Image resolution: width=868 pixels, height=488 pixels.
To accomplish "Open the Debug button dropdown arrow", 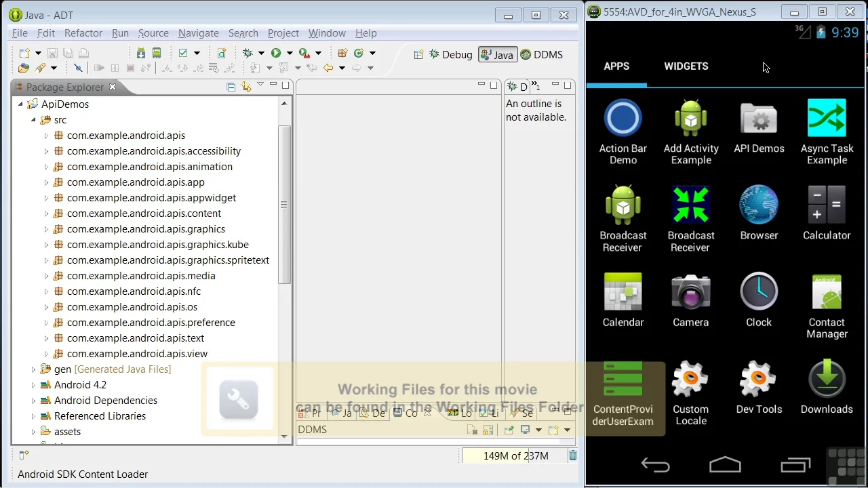I will tap(261, 53).
